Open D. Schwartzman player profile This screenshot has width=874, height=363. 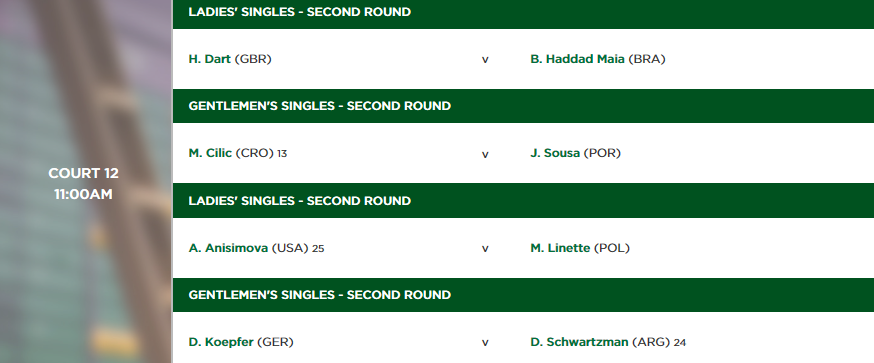[x=579, y=342]
